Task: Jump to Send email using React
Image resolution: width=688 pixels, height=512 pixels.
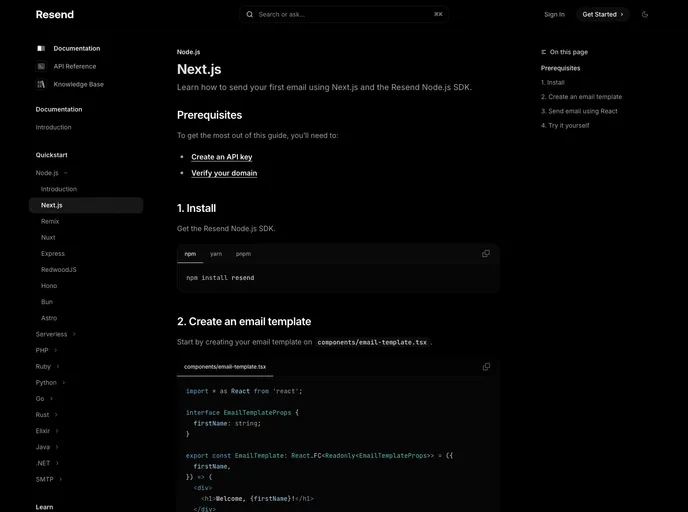Action: tap(582, 111)
